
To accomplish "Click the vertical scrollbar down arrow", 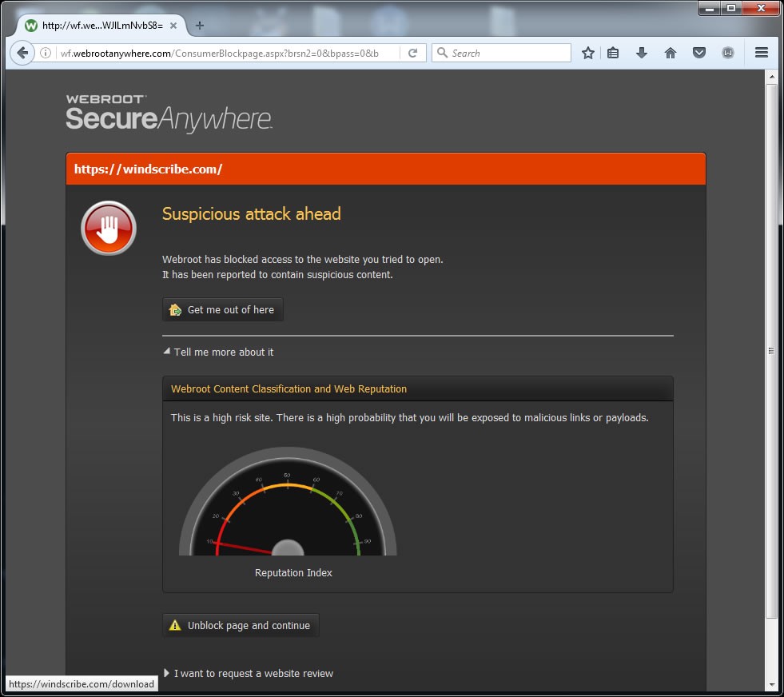I will pos(771,684).
